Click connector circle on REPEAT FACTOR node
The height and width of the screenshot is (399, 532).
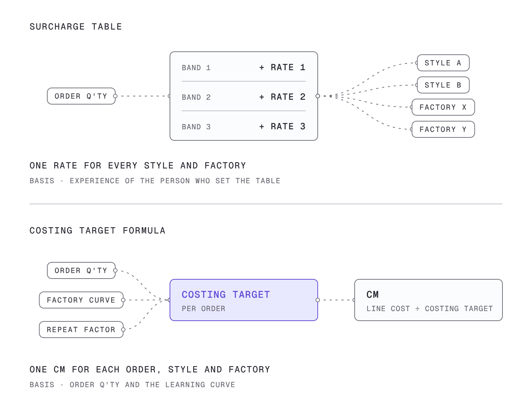tap(123, 330)
